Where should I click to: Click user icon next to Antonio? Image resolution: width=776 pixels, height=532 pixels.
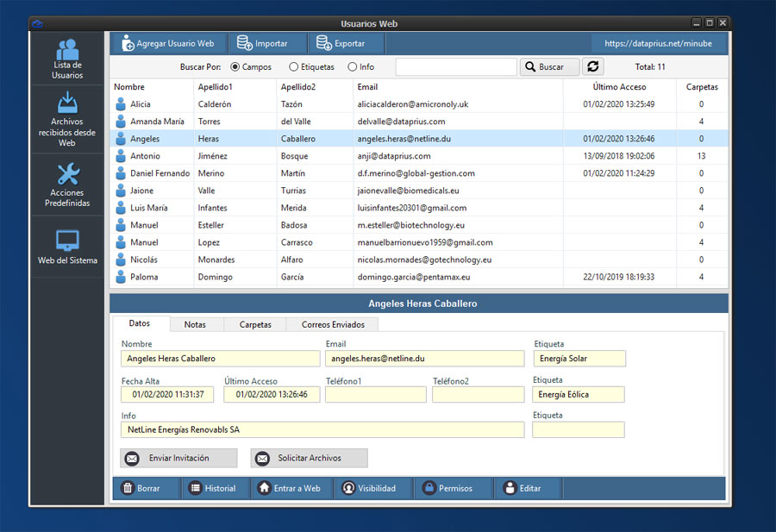click(120, 156)
